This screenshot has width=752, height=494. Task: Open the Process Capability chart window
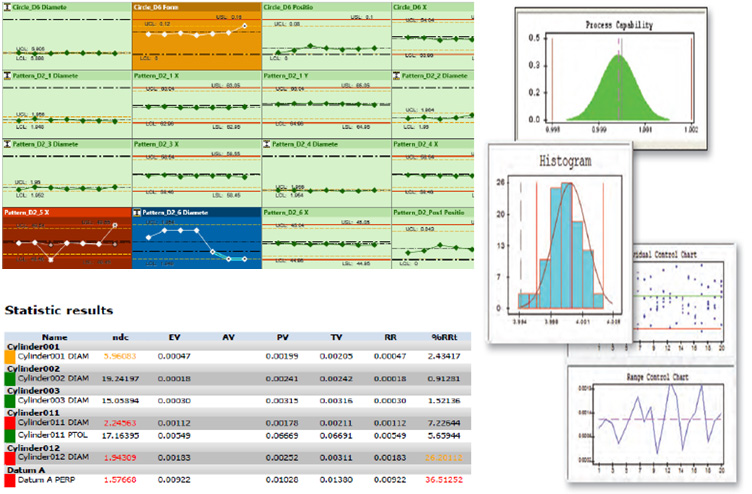611,78
